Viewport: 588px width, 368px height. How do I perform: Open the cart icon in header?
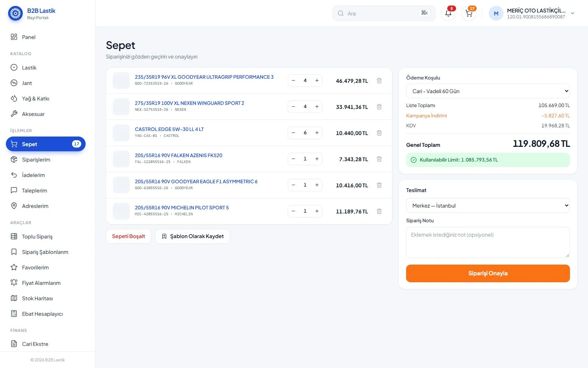coord(469,13)
